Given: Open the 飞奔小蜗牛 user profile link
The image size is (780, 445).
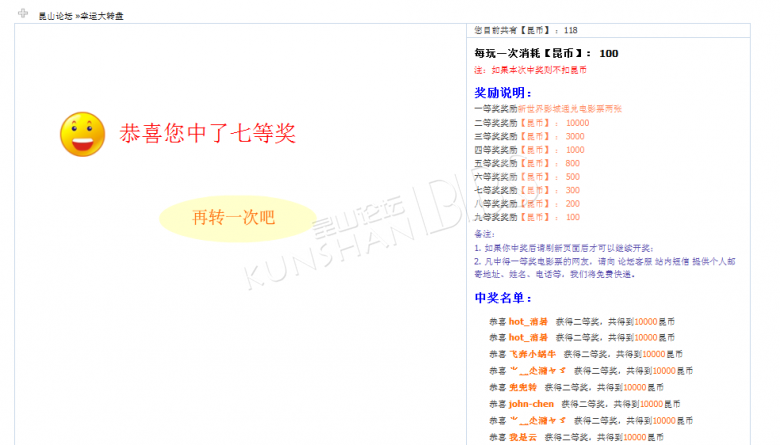Looking at the screenshot, I should click(532, 353).
